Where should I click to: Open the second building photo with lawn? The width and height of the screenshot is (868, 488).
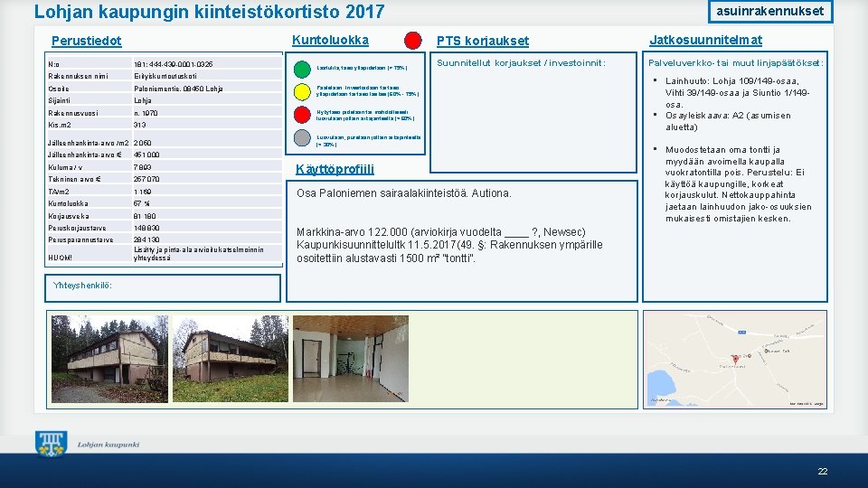pyautogui.click(x=231, y=359)
